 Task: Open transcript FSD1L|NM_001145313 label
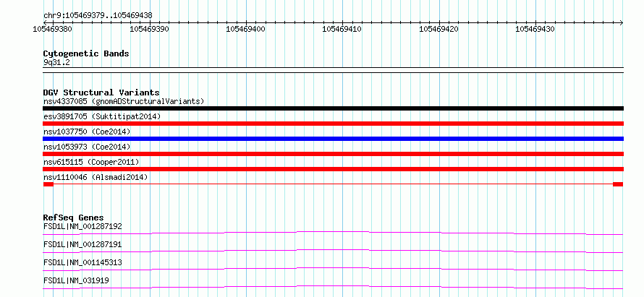click(x=82, y=262)
